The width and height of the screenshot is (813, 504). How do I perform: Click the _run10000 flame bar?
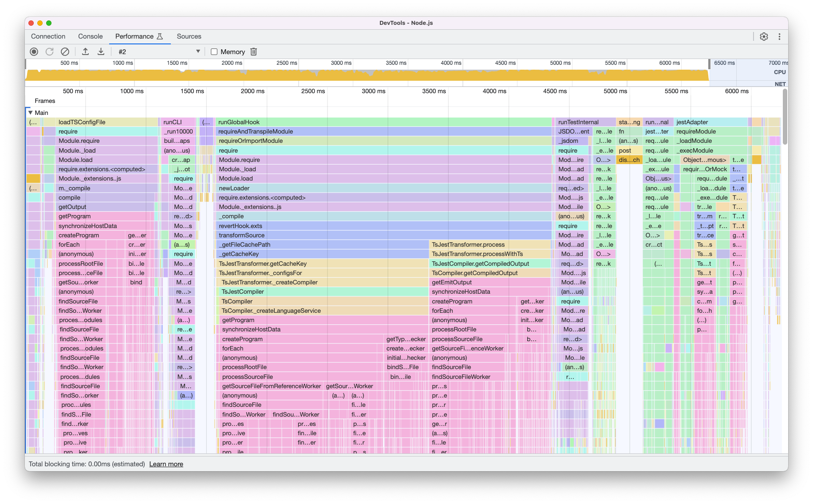178,131
